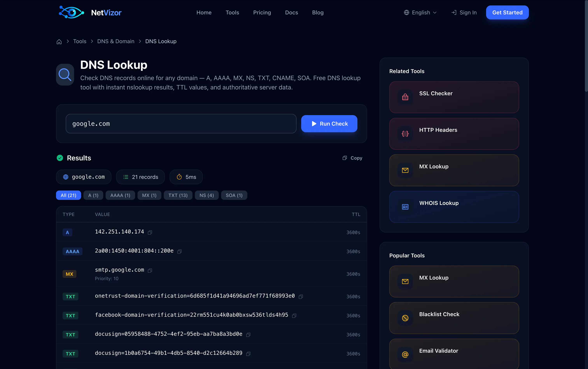
Task: Click the MX type badge in table
Action: pos(69,274)
